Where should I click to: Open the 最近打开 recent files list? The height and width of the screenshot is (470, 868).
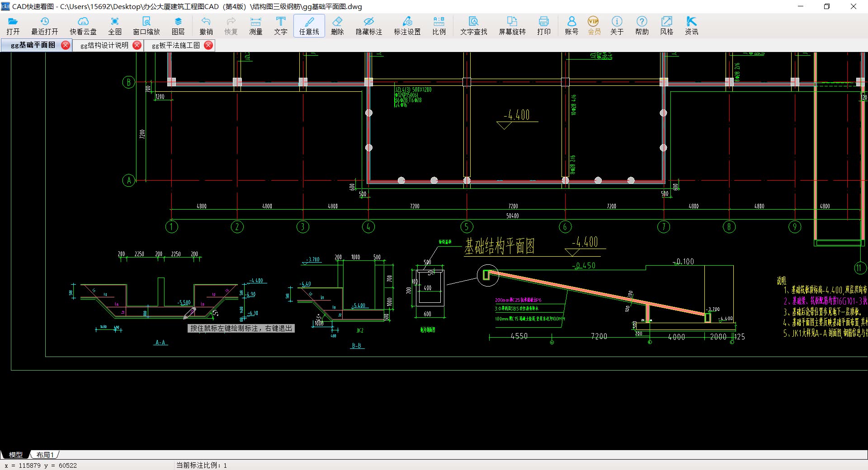[45, 26]
